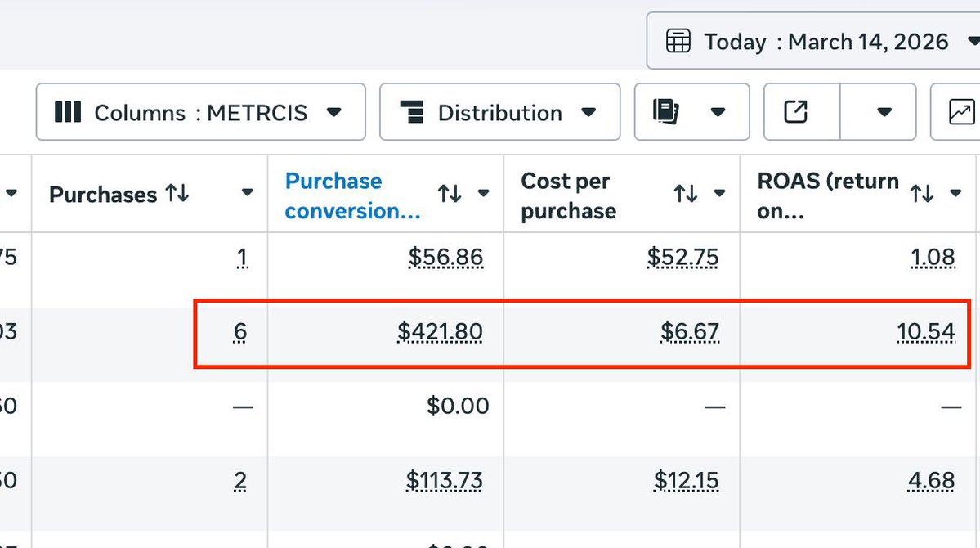
Task: Open the Columns: METRCIS dropdown
Action: 200,112
